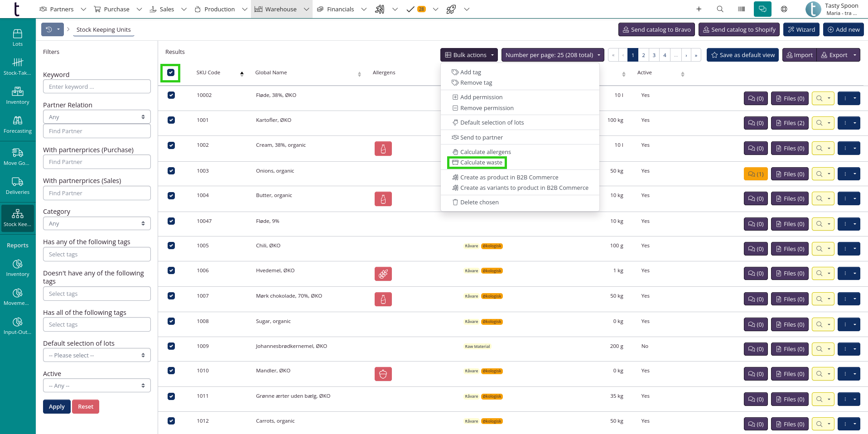Viewport: 868px width, 434px height.
Task: Open the search magnifier in top bar
Action: pos(720,9)
